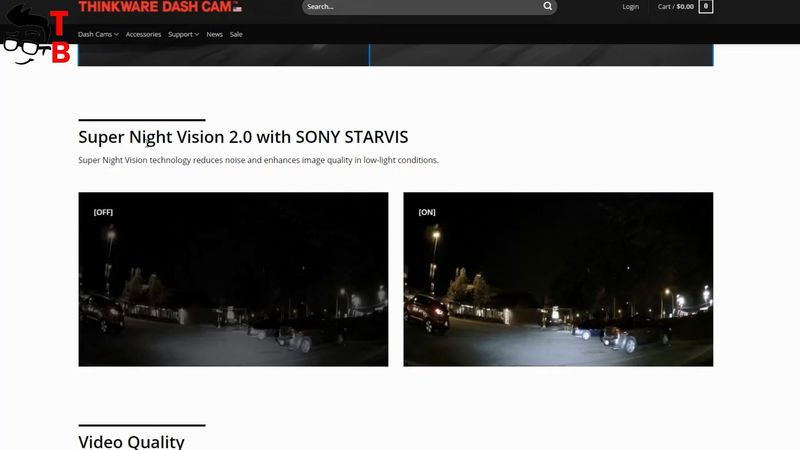Click the [OFF] night vision comparison image

pyautogui.click(x=233, y=279)
